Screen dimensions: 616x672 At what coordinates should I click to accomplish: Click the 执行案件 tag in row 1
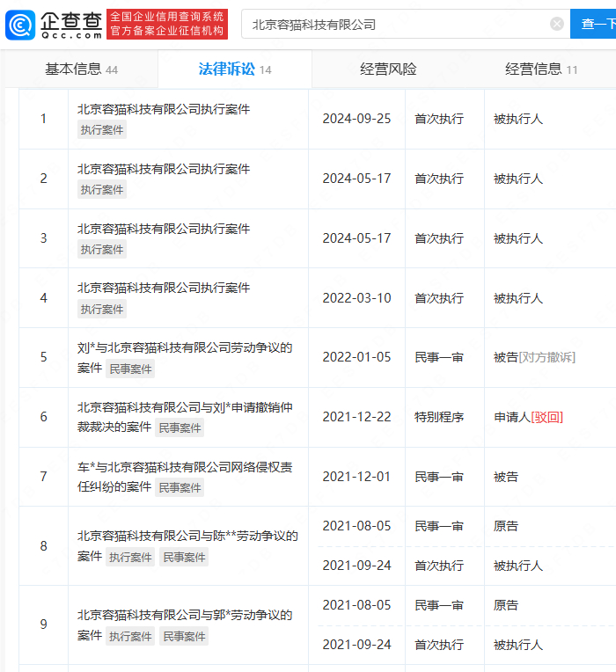pyautogui.click(x=102, y=130)
